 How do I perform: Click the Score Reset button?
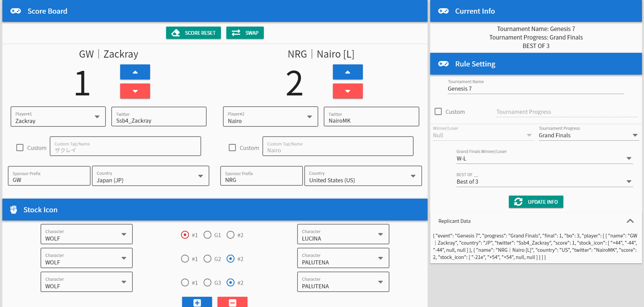193,33
